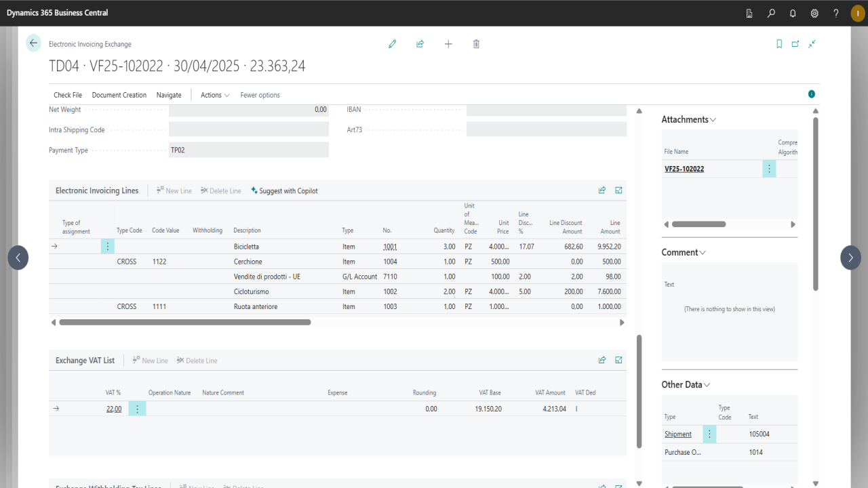
Task: Click the Art73 field
Action: point(547,129)
